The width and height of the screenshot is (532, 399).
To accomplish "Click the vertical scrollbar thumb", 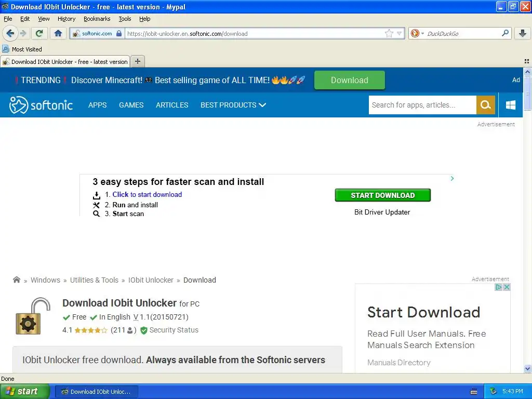I will click(527, 93).
